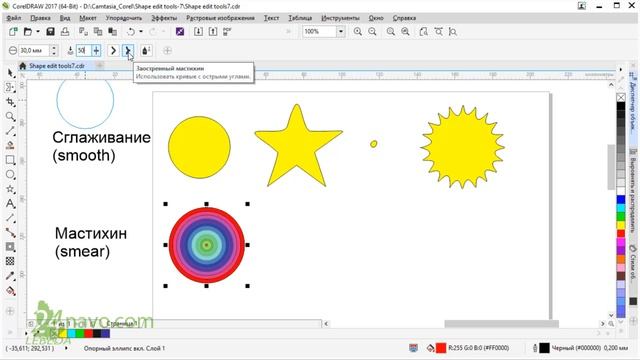Screen dimensions: 640x360
Task: Select the Interactive Fill tool
Action: click(x=11, y=291)
